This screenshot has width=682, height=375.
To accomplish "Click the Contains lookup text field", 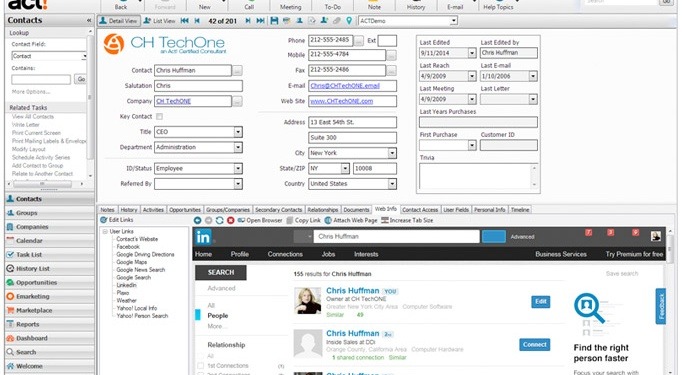I will click(x=41, y=79).
